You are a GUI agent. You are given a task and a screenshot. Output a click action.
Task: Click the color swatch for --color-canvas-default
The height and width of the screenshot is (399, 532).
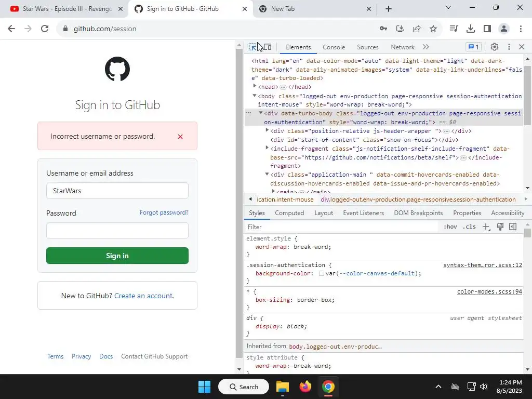(321, 273)
